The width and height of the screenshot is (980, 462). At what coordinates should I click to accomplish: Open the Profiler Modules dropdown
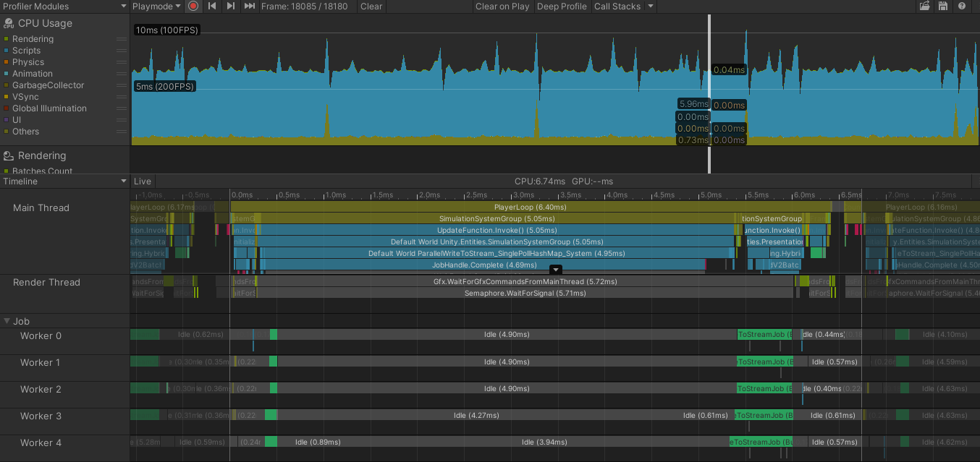click(x=64, y=6)
